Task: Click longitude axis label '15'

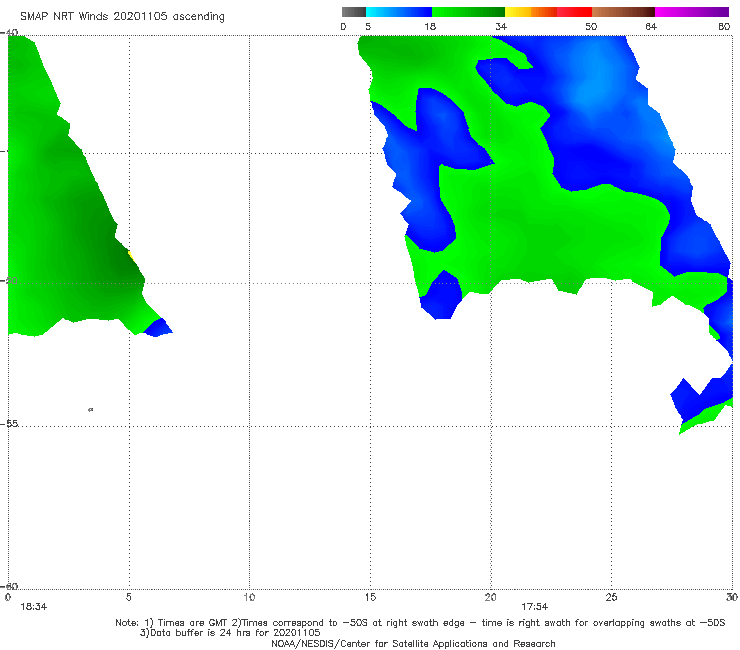Action: point(370,598)
